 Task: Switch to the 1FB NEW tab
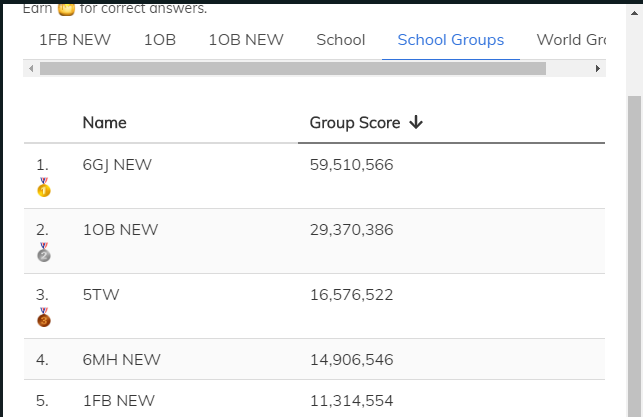[75, 40]
